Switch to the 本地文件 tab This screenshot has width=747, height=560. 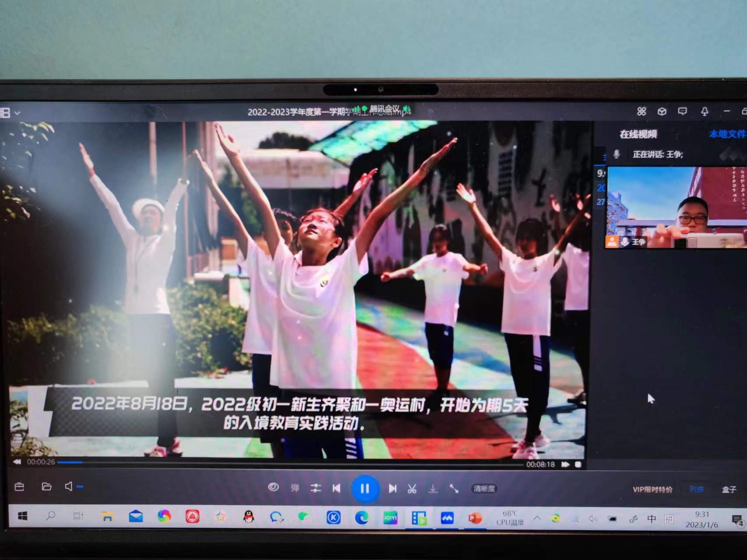727,134
